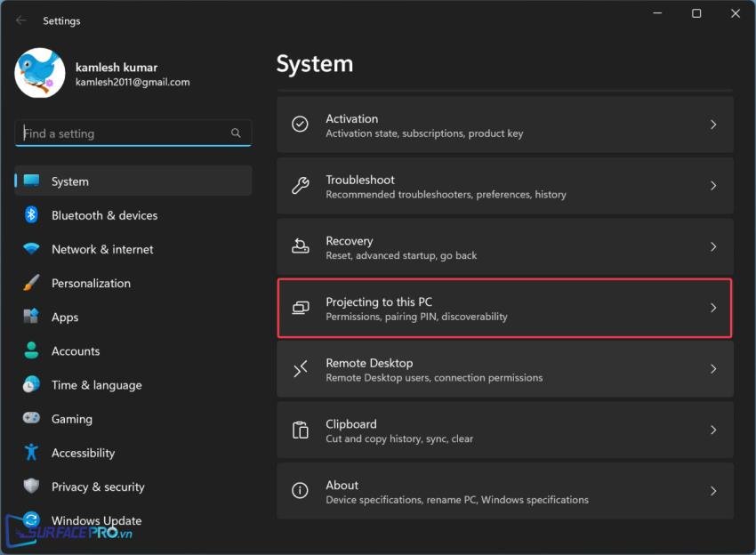The image size is (756, 555).
Task: Focus the Find a setting search box
Action: tap(125, 133)
